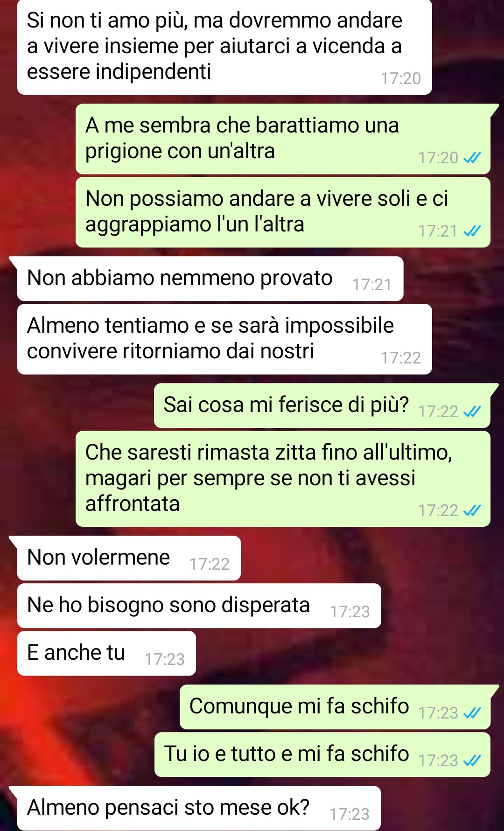504x831 pixels.
Task: Tap the blue checkmarks next to 'Sai cosa mi ferisce di più?'
Action: (x=472, y=412)
